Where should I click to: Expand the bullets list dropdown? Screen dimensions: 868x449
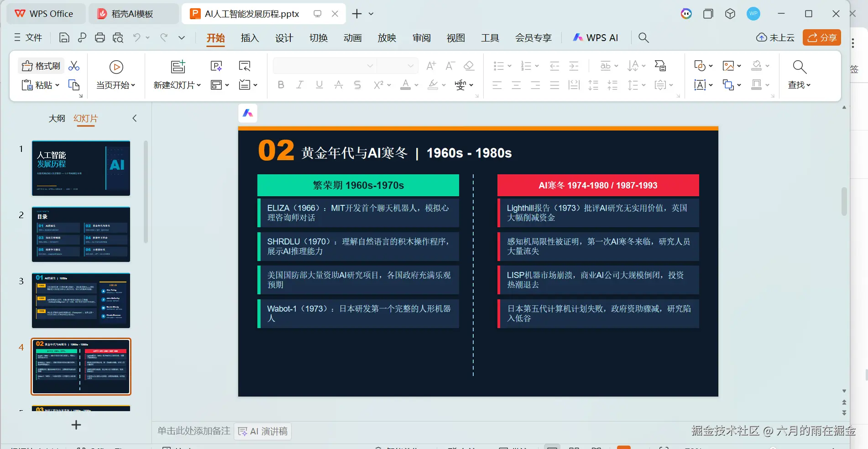pos(509,66)
